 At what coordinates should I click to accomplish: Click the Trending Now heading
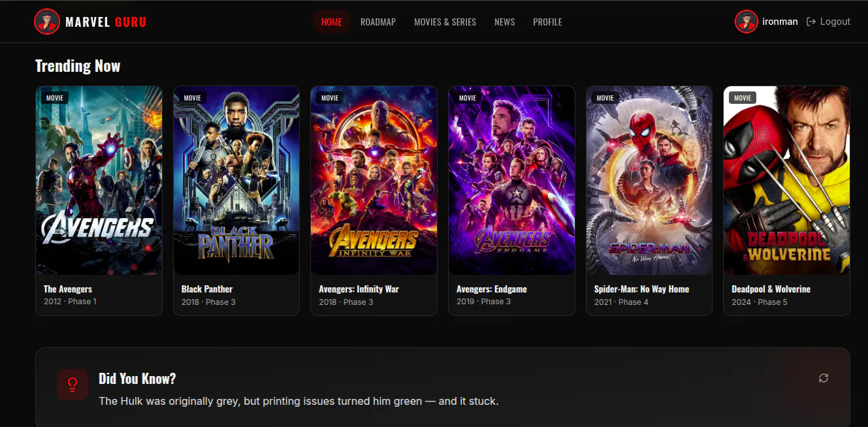(78, 66)
